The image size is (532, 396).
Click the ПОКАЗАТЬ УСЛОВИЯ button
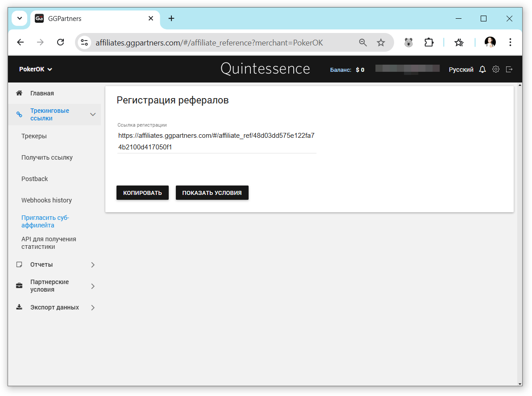[212, 193]
